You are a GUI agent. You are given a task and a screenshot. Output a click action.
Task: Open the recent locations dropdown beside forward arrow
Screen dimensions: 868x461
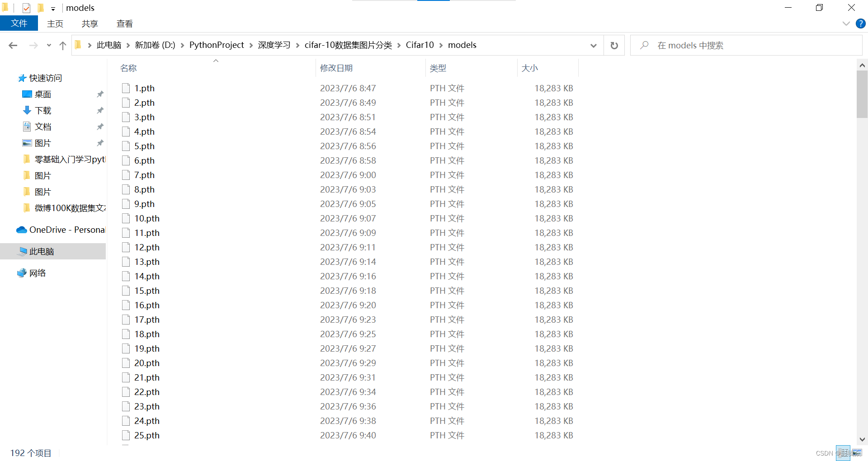click(49, 45)
